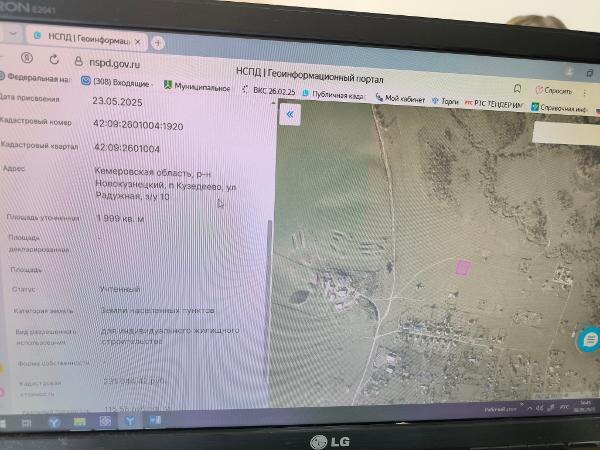The height and width of the screenshot is (450, 600).
Task: Select the area value 1 999 кв. м
Action: tap(120, 218)
